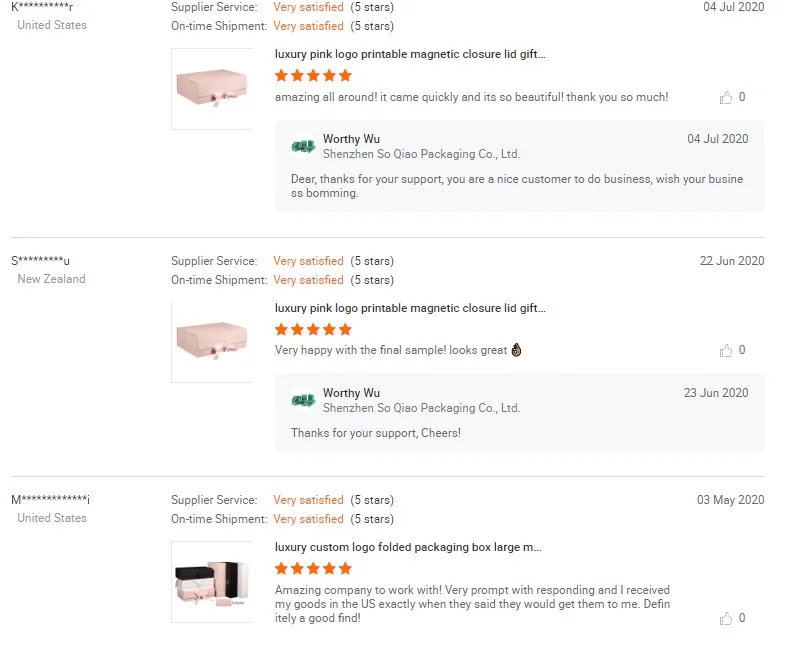Click the product link in the 22 Jun review
This screenshot has height=658, width=811.
[410, 308]
